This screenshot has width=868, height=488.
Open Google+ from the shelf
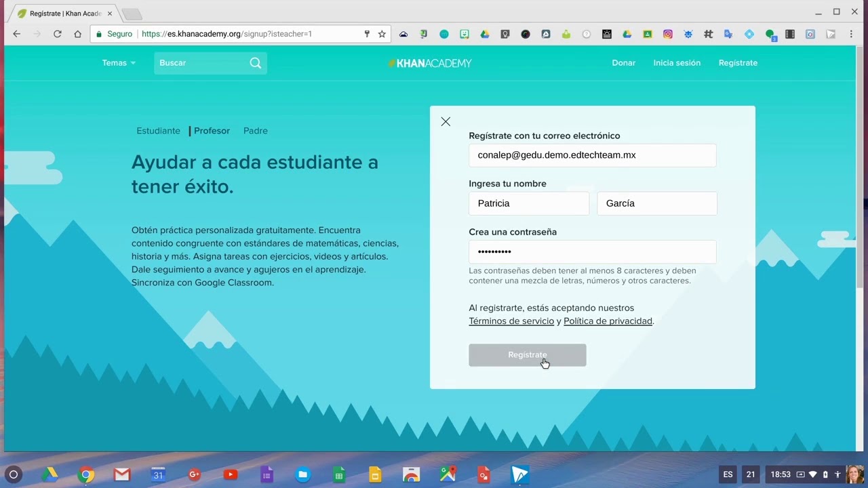pos(195,474)
